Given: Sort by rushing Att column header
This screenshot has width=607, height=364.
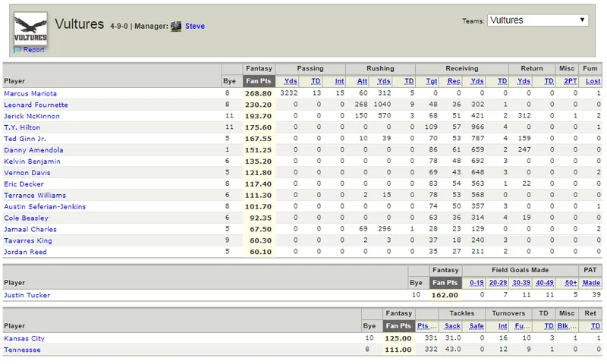Looking at the screenshot, I should [x=362, y=81].
